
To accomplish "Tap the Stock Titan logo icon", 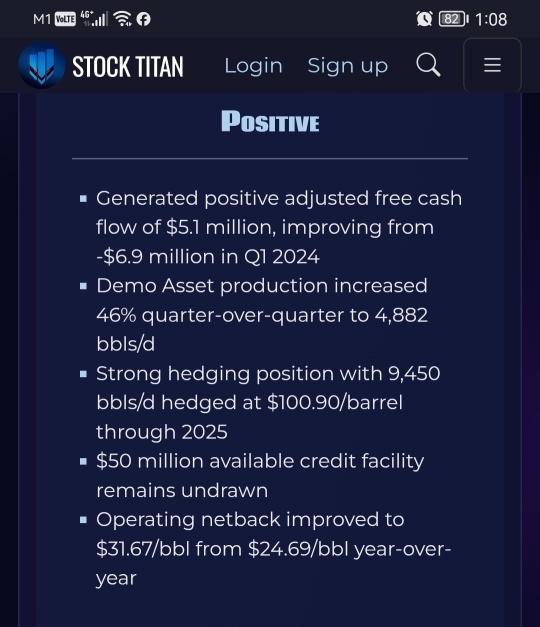I will click(x=42, y=65).
